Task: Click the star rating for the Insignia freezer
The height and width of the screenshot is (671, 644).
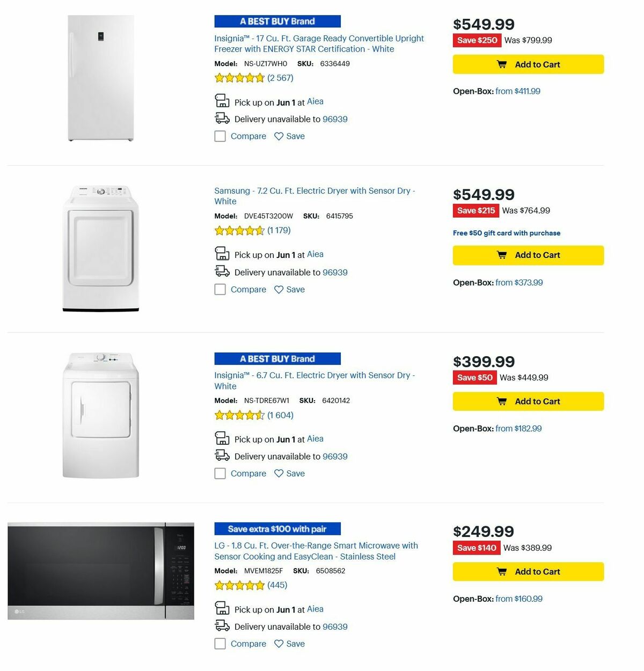Action: point(239,77)
